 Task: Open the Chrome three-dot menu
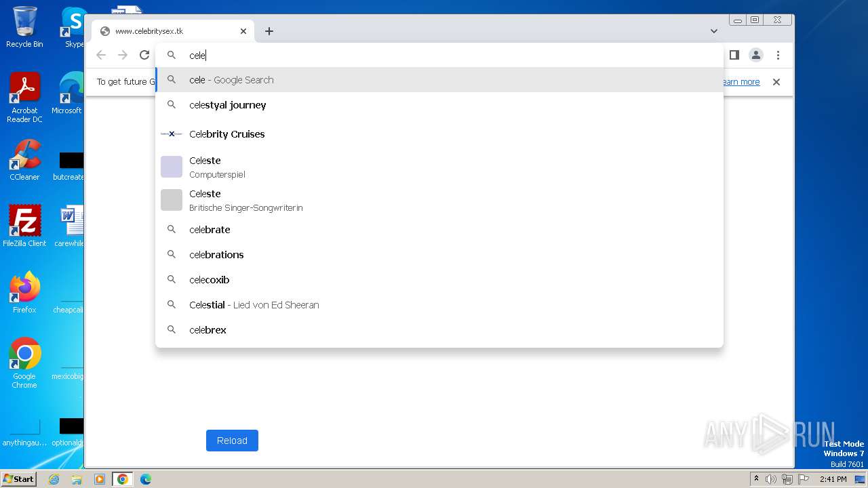(778, 55)
